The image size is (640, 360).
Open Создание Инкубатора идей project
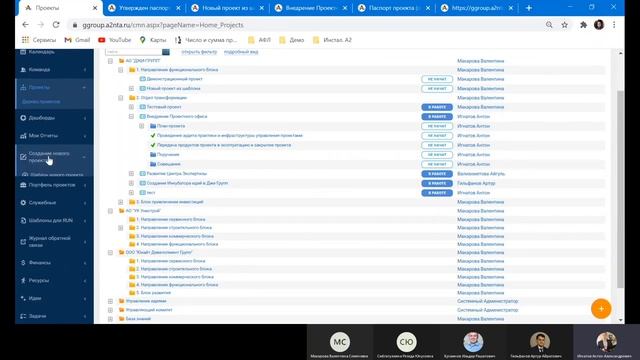[x=187, y=183]
